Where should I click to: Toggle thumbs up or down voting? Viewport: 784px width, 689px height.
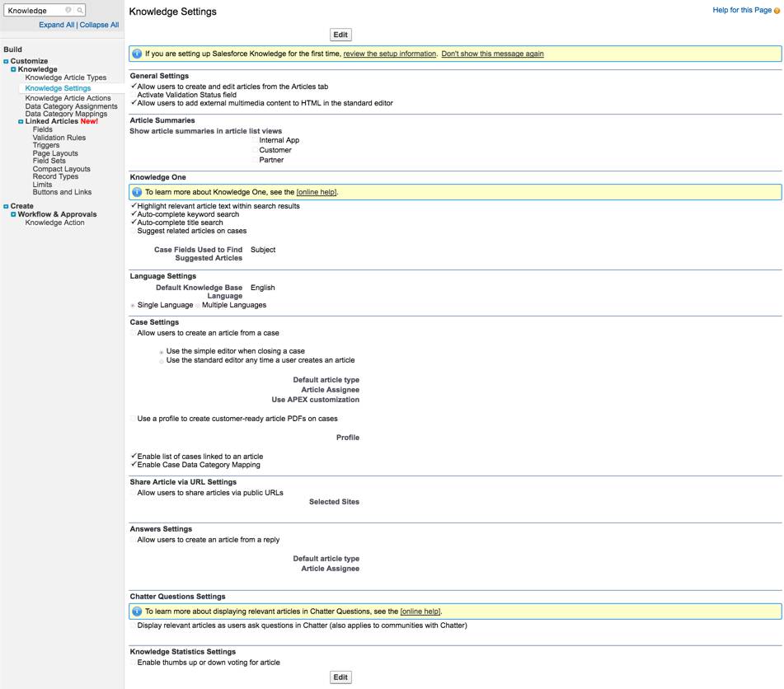pyautogui.click(x=134, y=663)
